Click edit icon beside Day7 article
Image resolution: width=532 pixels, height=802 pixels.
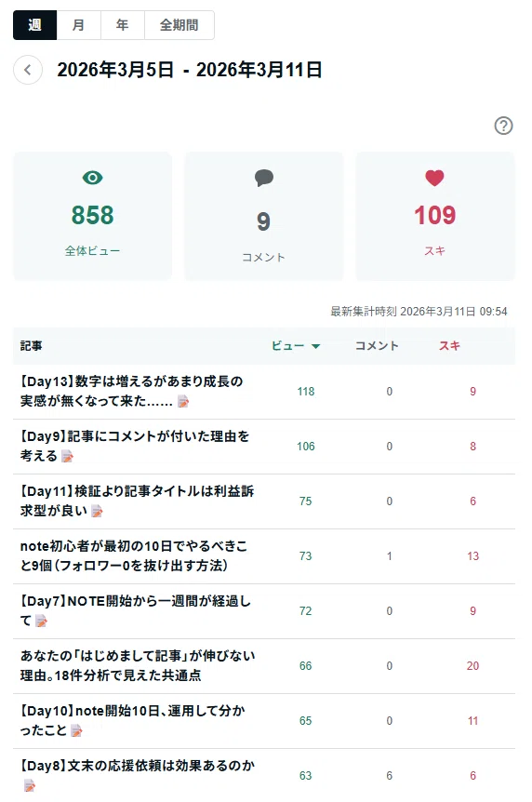point(42,621)
